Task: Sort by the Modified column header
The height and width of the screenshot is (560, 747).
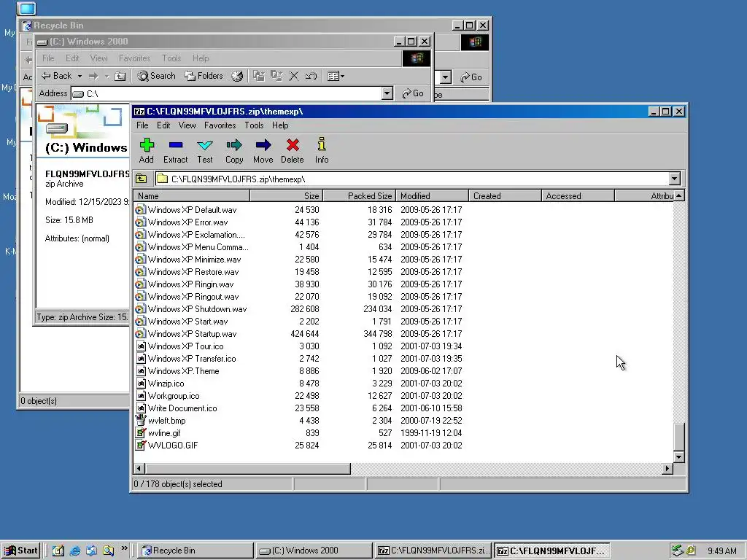Action: coord(433,195)
